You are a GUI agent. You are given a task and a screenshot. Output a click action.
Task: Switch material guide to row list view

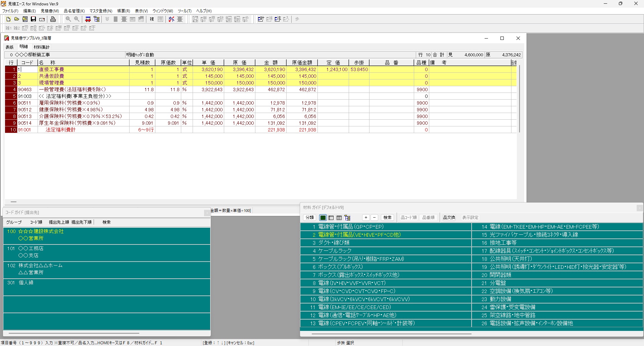[x=331, y=218]
